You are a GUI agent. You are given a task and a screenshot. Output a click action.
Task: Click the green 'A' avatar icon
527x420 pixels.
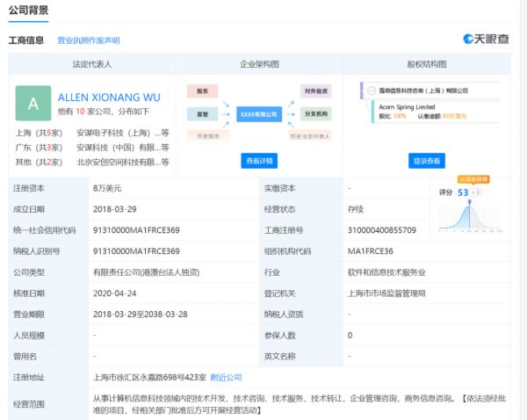(33, 104)
